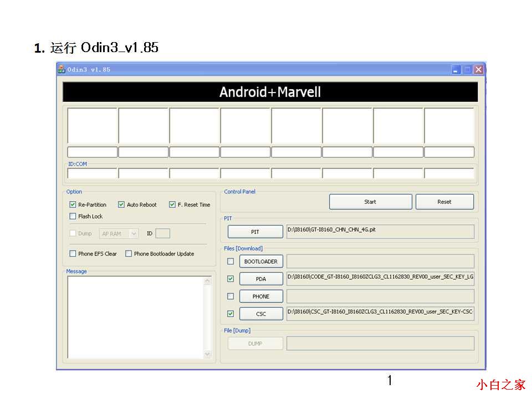Click the PDA file path field
532x399 pixels.
coord(380,279)
